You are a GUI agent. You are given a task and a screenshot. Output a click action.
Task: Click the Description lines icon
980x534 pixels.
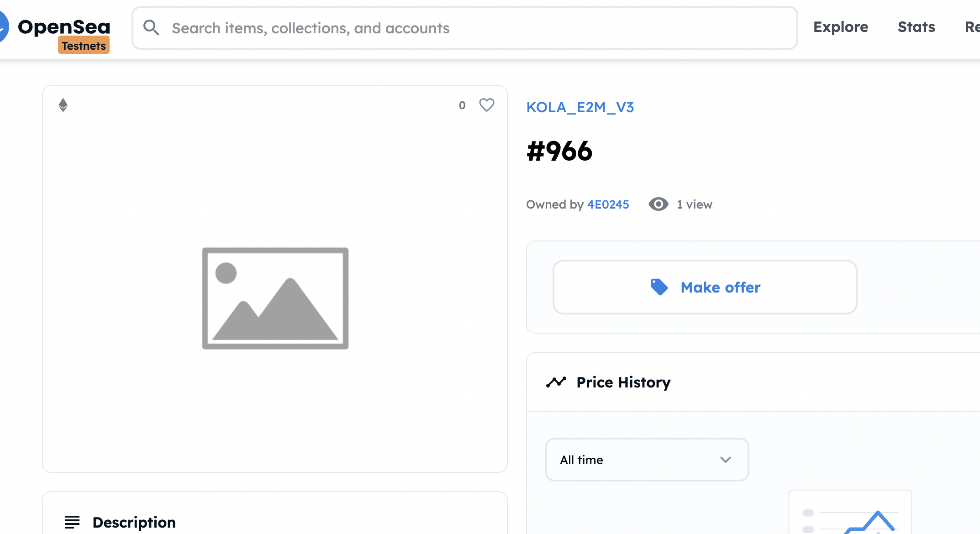coord(72,522)
